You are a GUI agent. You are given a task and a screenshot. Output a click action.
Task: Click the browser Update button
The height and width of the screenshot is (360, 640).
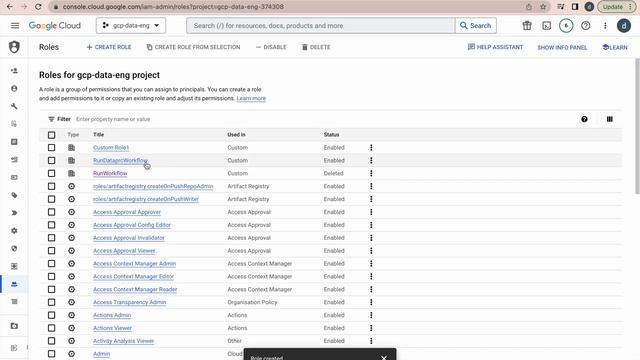[616, 7]
